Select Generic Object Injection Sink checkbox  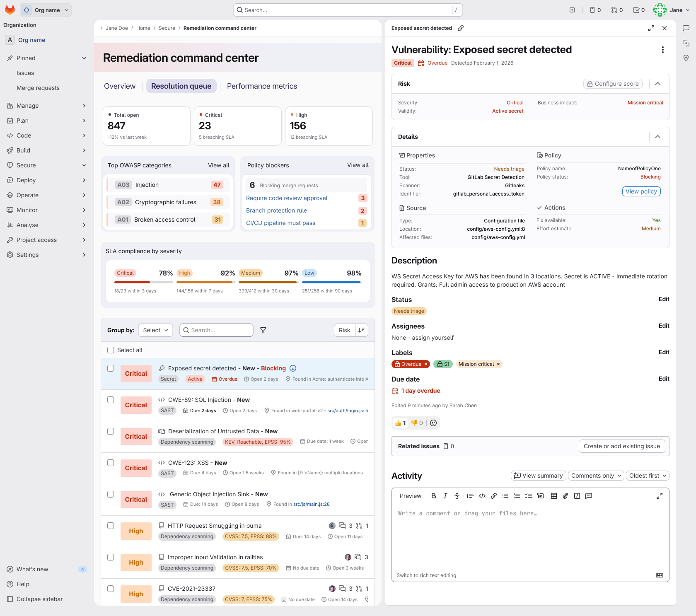click(111, 494)
